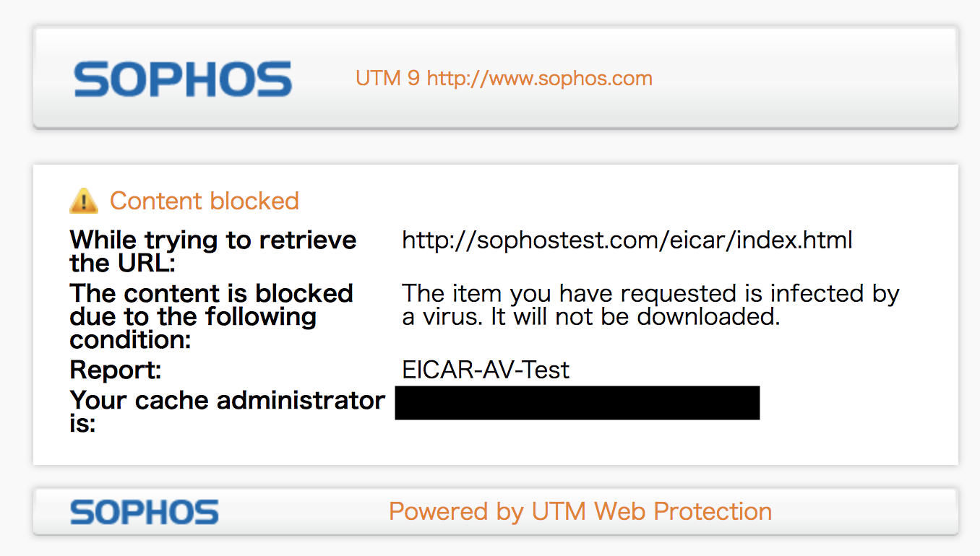980x556 pixels.
Task: Click the words "It will not be downloaded"
Action: 635,316
